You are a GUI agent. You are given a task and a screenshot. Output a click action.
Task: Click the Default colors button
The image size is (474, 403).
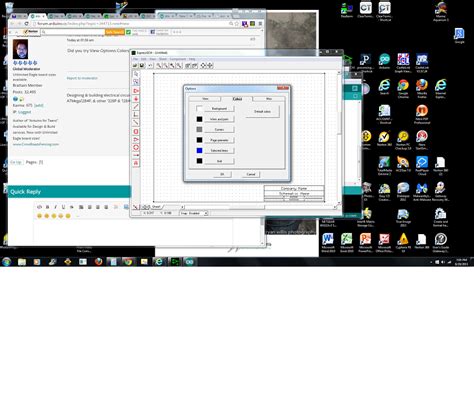click(x=262, y=112)
